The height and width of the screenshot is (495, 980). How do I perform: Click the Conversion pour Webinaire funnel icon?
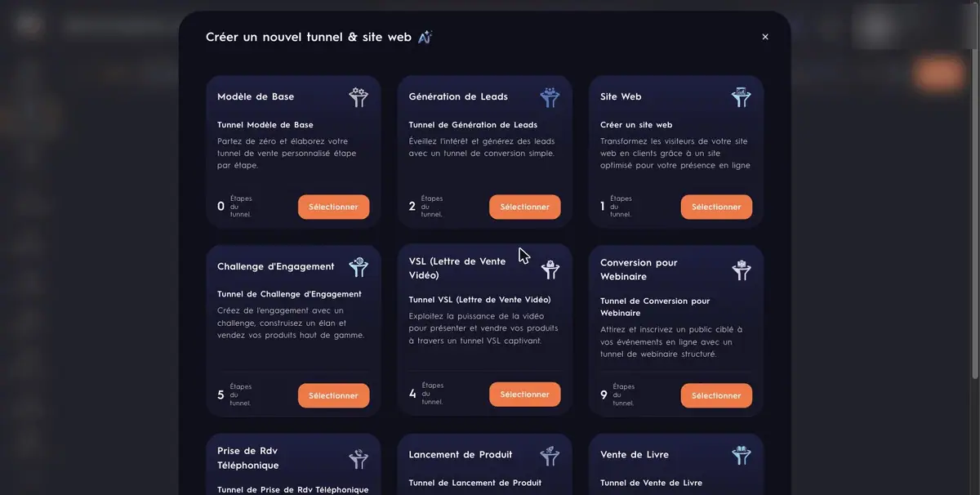tap(741, 270)
